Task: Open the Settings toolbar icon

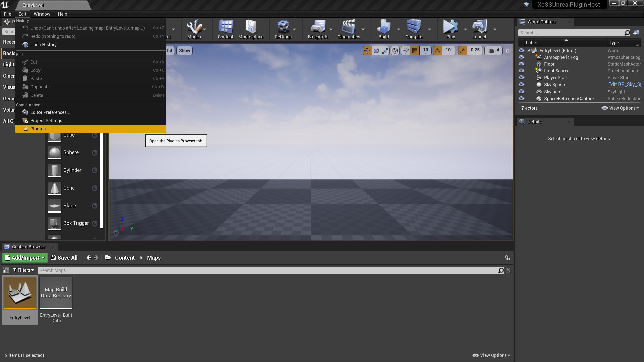Action: (283, 29)
